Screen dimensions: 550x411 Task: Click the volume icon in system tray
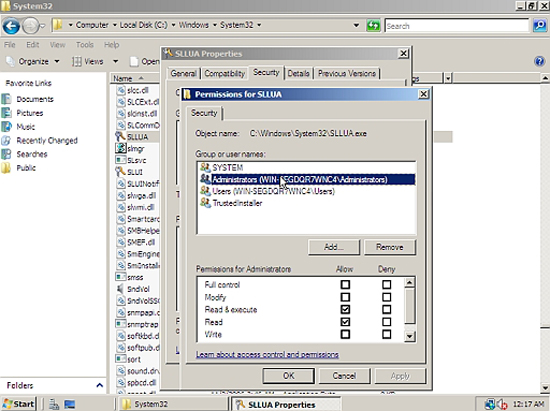(502, 404)
